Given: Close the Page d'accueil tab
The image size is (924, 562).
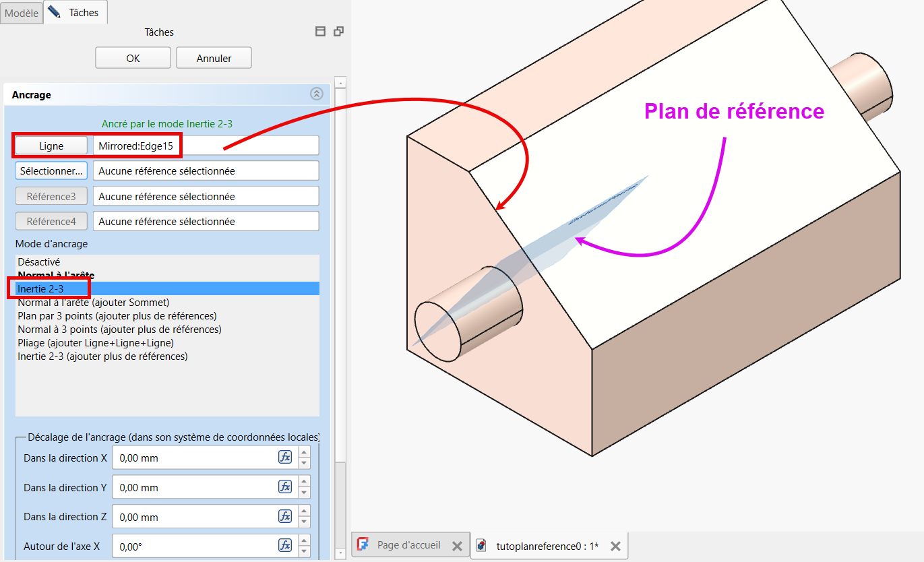Looking at the screenshot, I should point(456,546).
